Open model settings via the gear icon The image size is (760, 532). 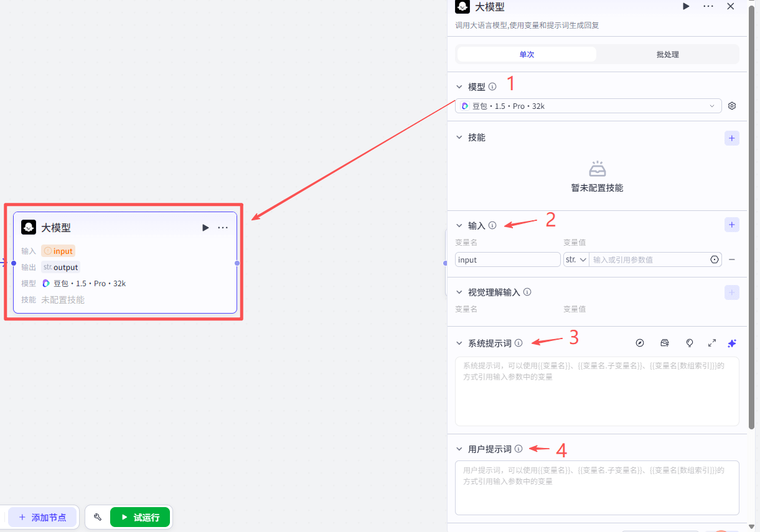732,106
